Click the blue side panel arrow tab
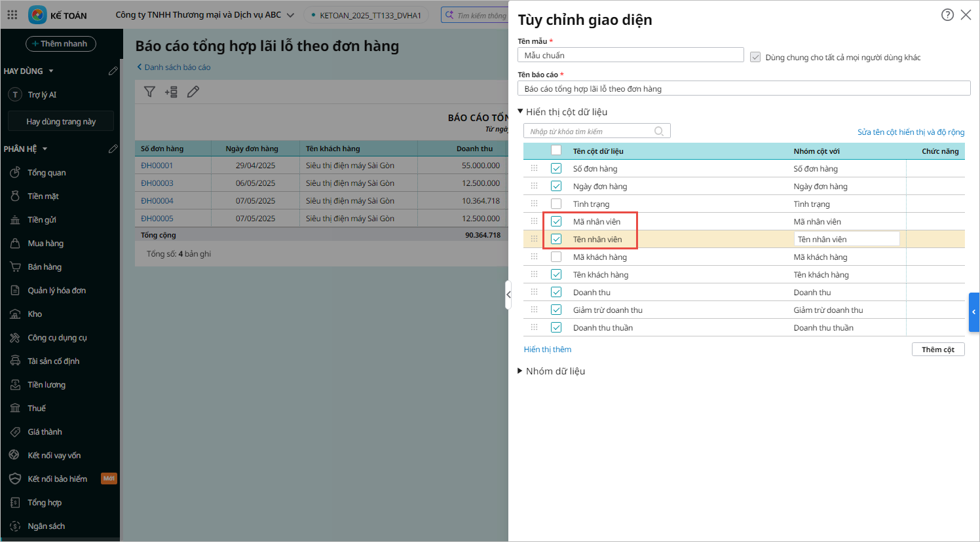The width and height of the screenshot is (980, 542). coord(973,312)
